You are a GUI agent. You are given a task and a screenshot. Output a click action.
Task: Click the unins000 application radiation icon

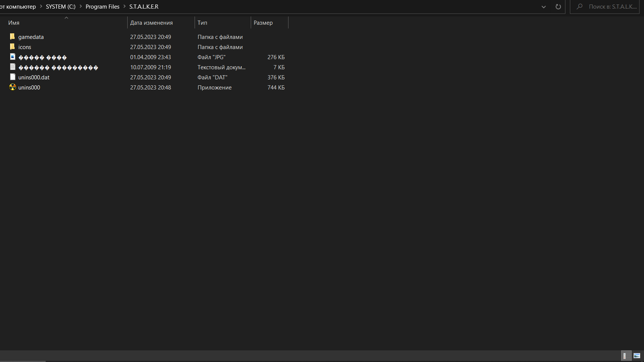12,87
